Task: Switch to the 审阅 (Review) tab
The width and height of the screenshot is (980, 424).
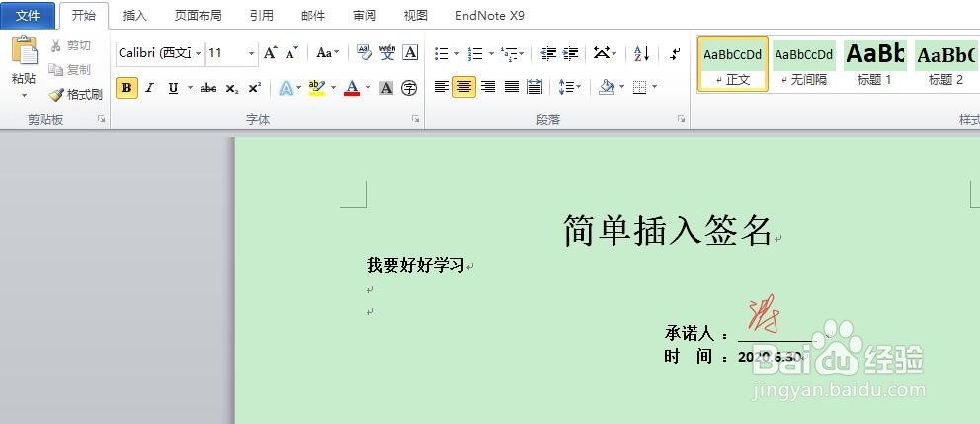Action: pyautogui.click(x=365, y=16)
